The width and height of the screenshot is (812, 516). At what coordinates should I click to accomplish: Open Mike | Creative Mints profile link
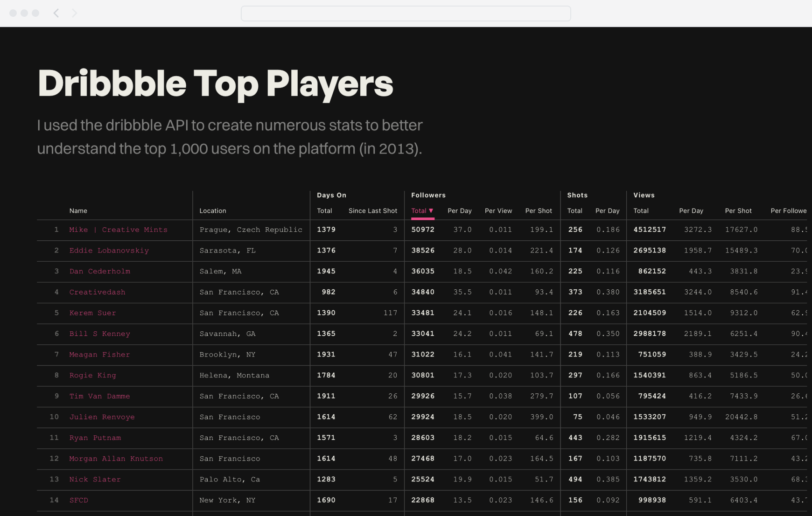118,230
